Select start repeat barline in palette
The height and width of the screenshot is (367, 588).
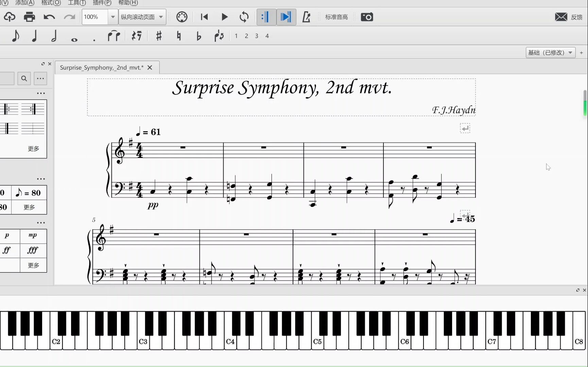pyautogui.click(x=9, y=109)
